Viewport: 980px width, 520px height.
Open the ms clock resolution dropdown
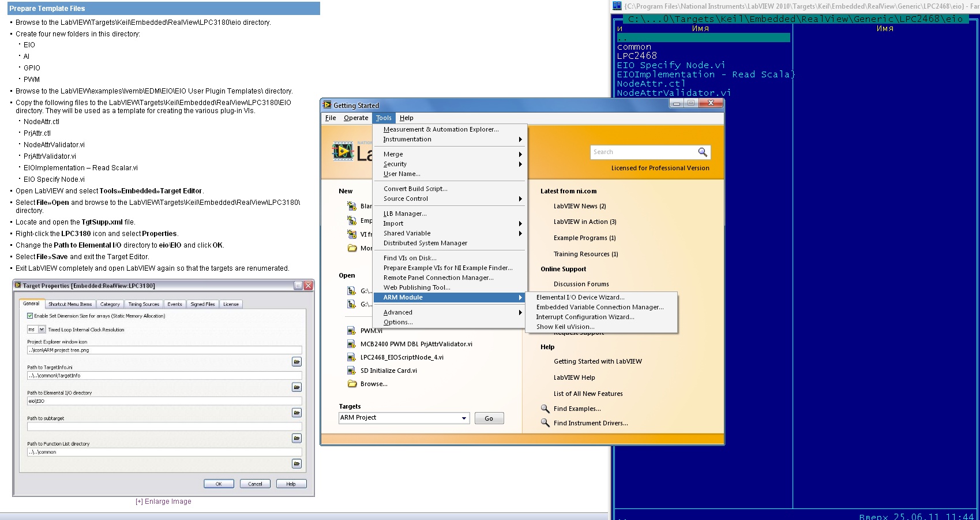click(x=42, y=330)
